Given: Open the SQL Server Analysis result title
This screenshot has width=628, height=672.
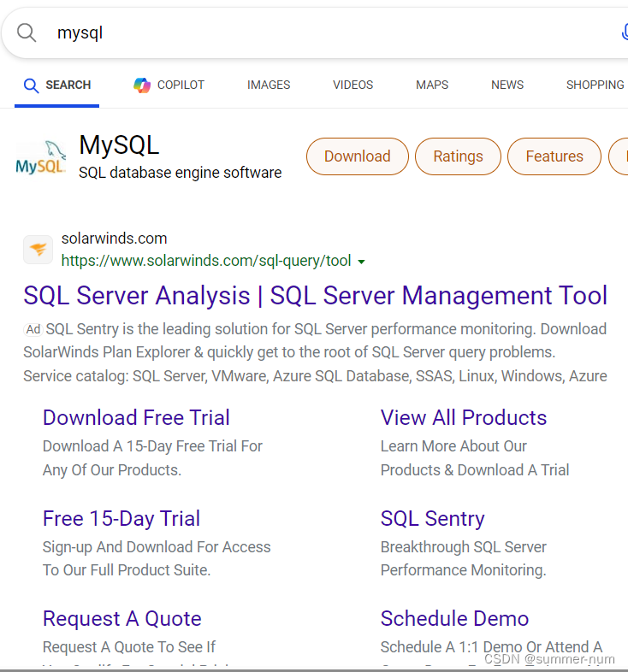Looking at the screenshot, I should (x=316, y=296).
